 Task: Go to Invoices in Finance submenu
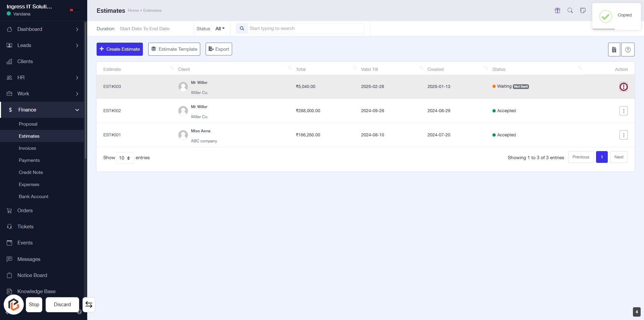click(x=28, y=148)
